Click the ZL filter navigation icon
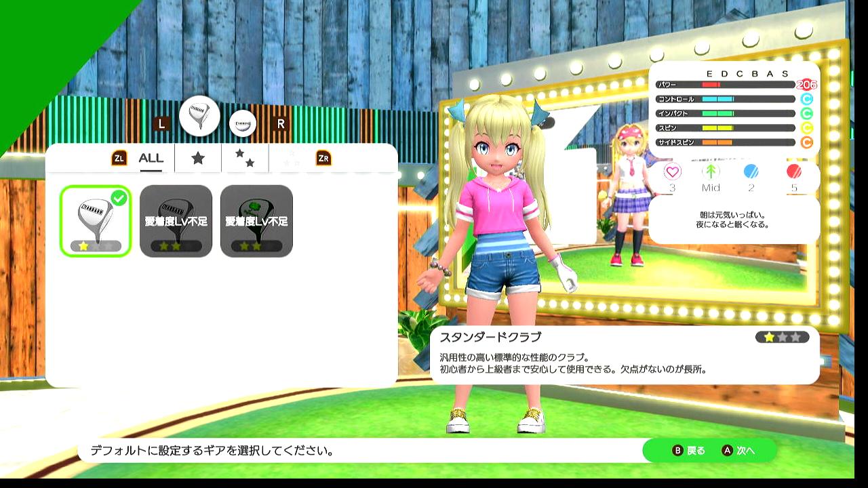 tap(119, 159)
